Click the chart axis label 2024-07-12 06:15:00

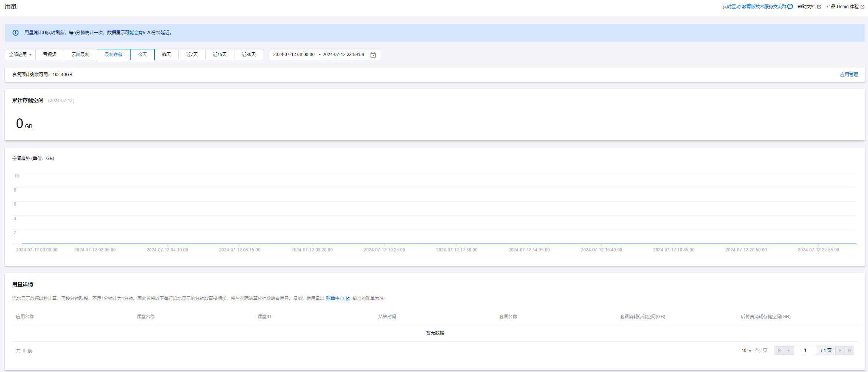[x=240, y=250]
